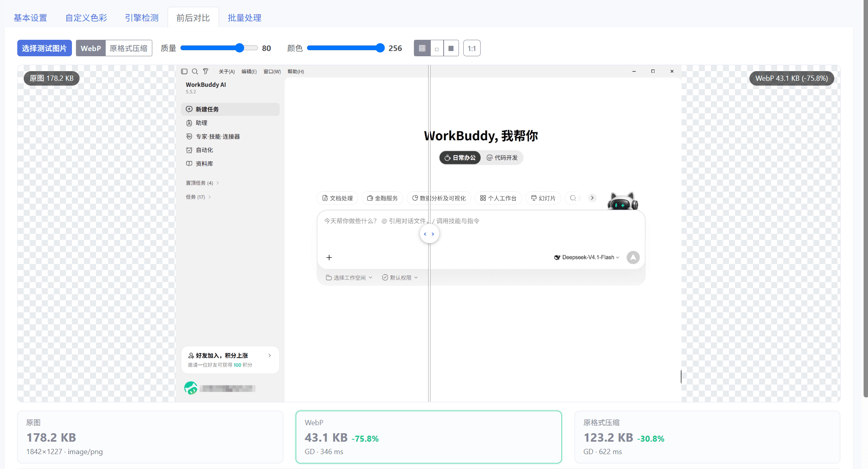Click the 资料库 library book icon
The image size is (868, 469).
tap(189, 164)
